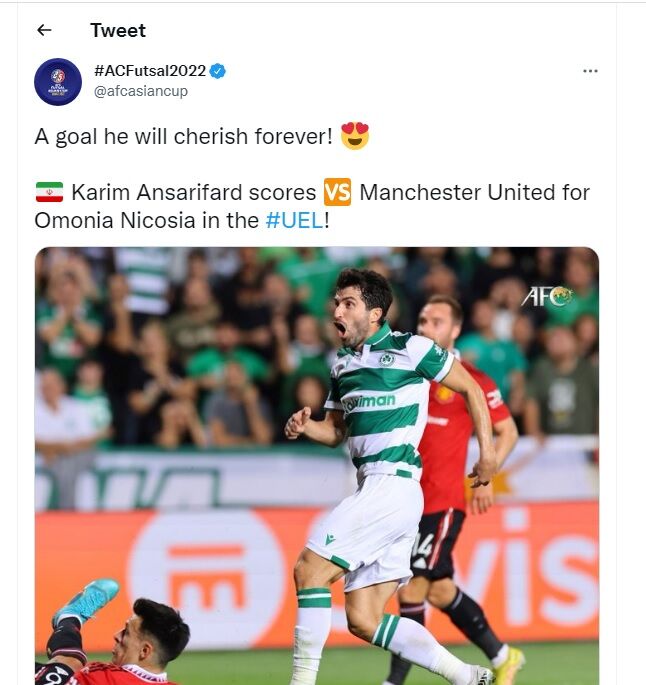Click the blue verified badge

(x=218, y=71)
